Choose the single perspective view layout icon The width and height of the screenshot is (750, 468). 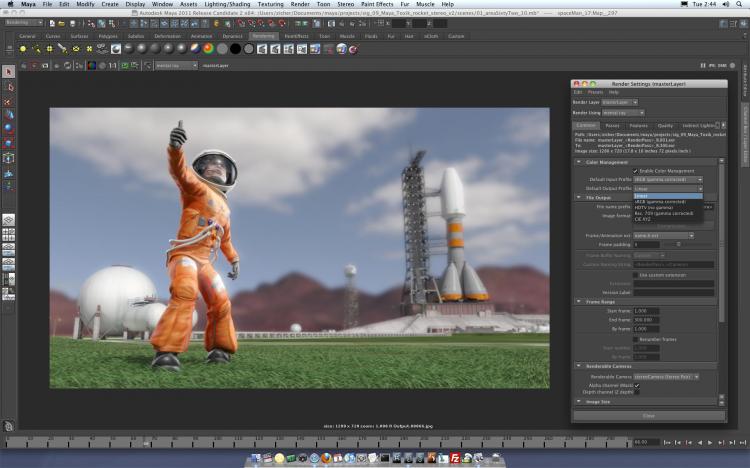(x=8, y=220)
